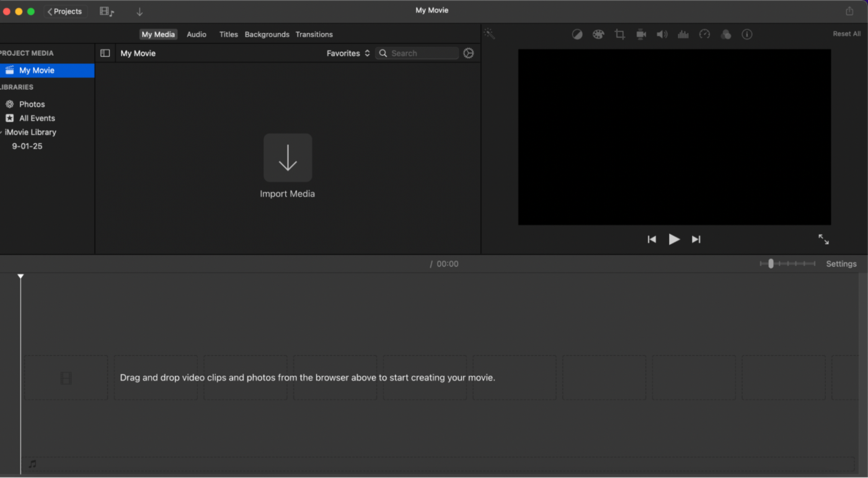Click the clapperboard icon beside My Movie
Screen dimensions: 868x478
[x=10, y=70]
